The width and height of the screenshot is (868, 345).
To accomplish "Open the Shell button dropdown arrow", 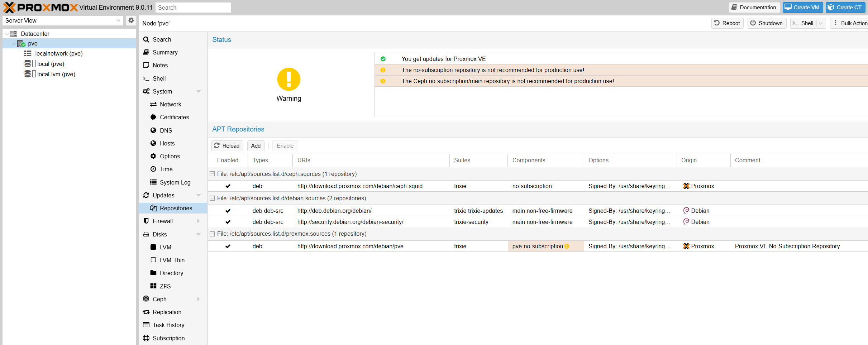I will (x=820, y=23).
